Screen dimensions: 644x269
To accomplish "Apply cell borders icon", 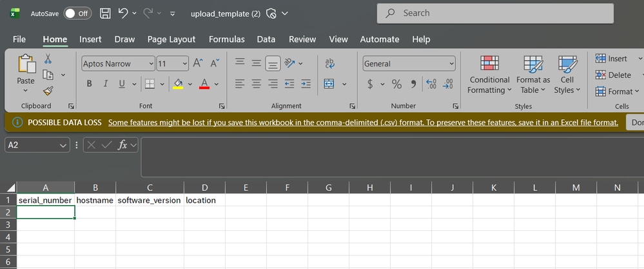I will (150, 84).
